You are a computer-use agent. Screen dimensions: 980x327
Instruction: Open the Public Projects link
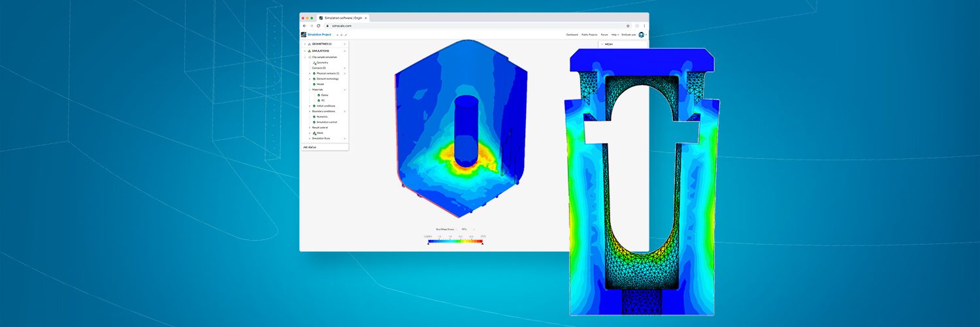click(589, 35)
